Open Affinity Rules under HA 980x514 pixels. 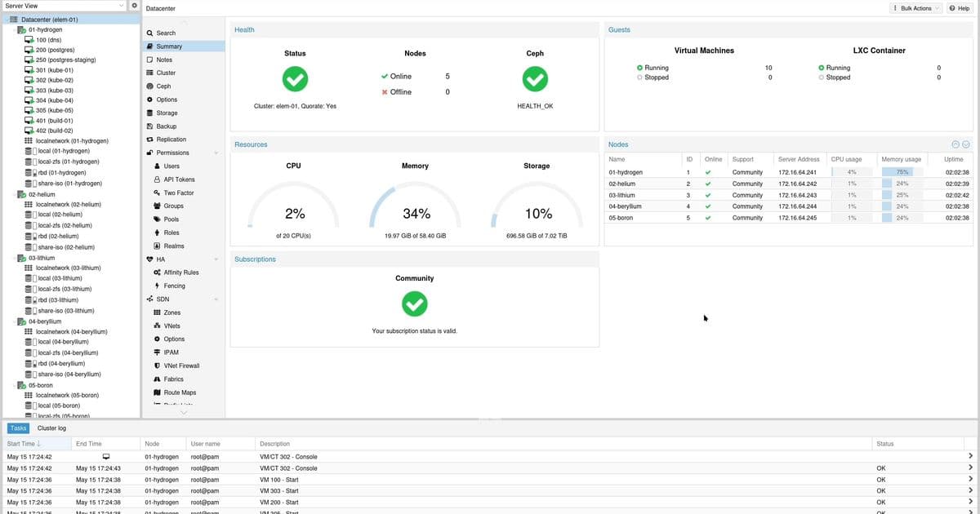180,273
